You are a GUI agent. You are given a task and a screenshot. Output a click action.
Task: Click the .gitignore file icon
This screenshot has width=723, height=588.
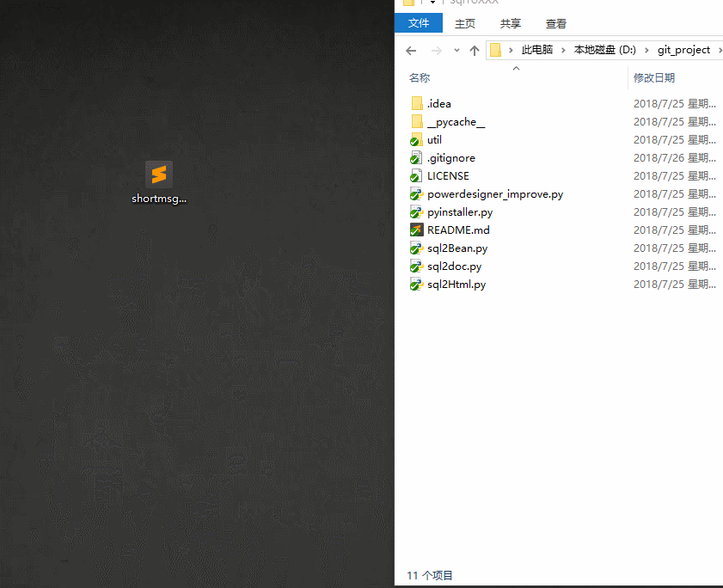416,157
